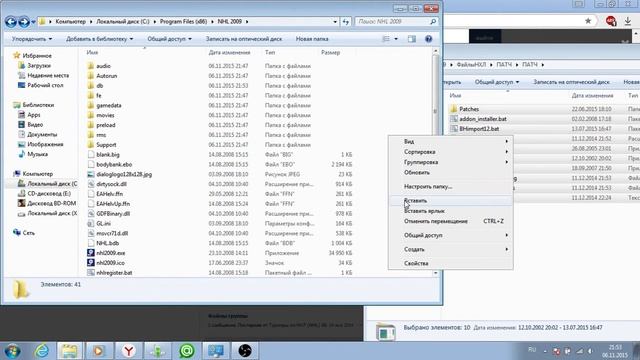The height and width of the screenshot is (360, 640).
Task: Select the nhlregister.bat file
Action: point(114,273)
